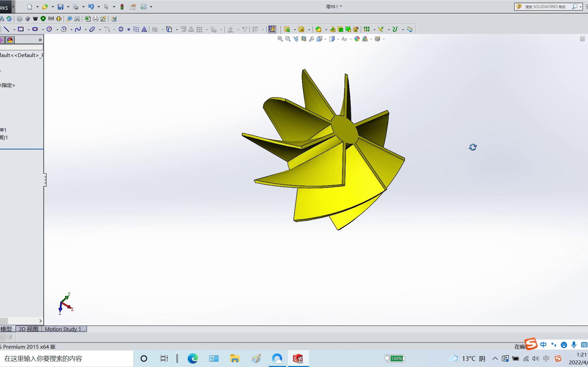
Task: Select the Polygon sketch tool
Action: pyautogui.click(x=121, y=30)
